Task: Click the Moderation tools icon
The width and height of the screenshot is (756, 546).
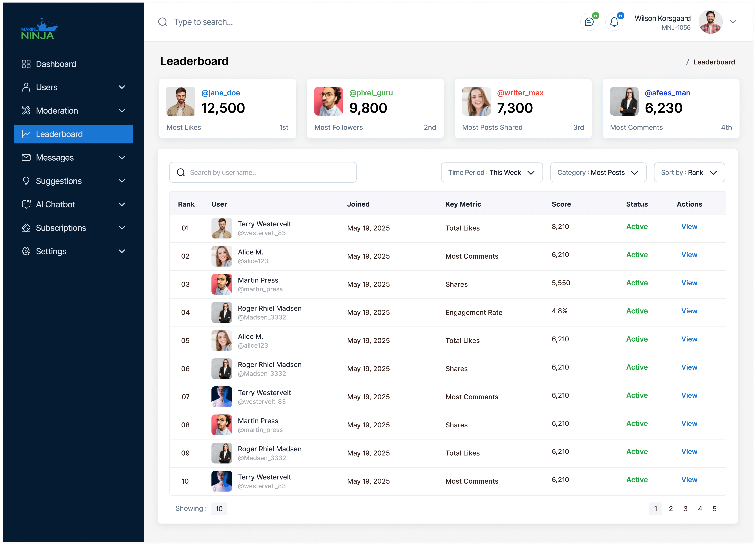Action: point(26,111)
